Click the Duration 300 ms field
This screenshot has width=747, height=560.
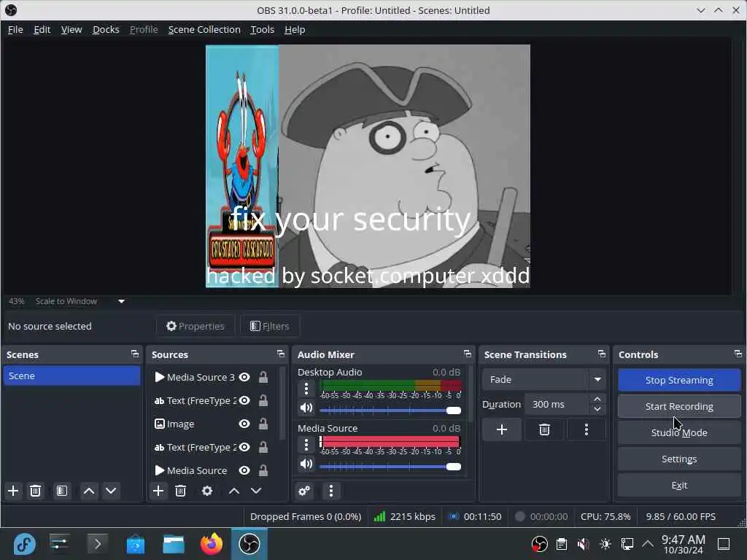[x=557, y=404]
